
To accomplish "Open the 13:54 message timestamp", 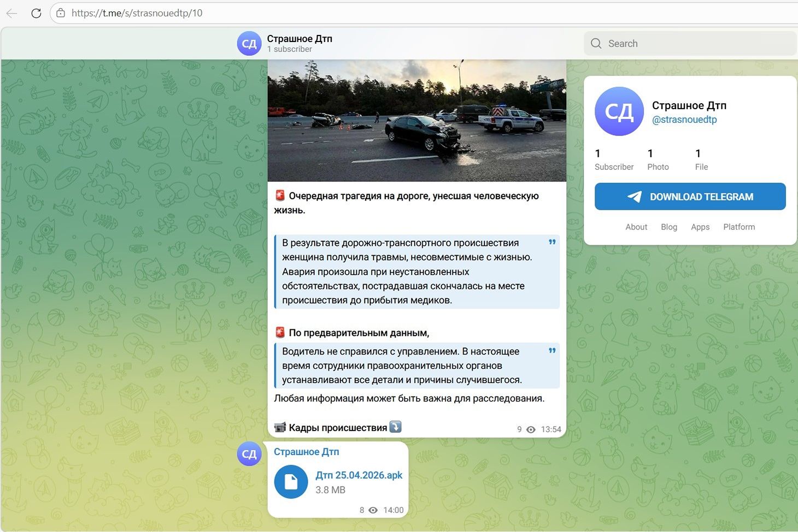I will pos(551,430).
